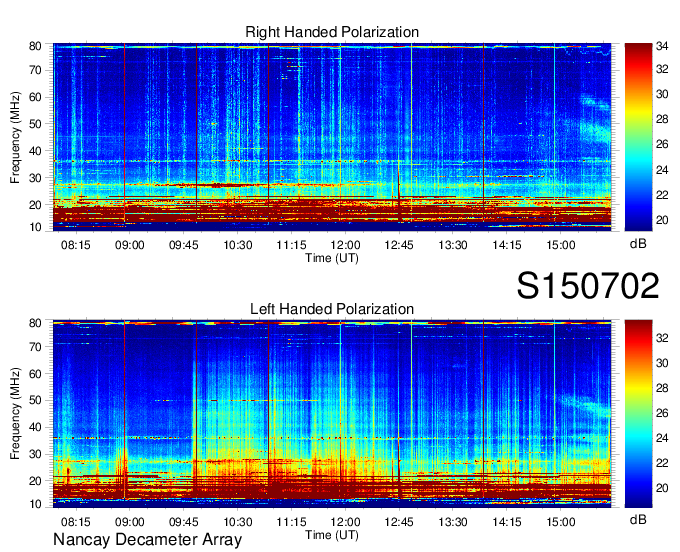Click '13:30' time tick on Right Handed plot
The width and height of the screenshot is (680, 552).
click(453, 245)
